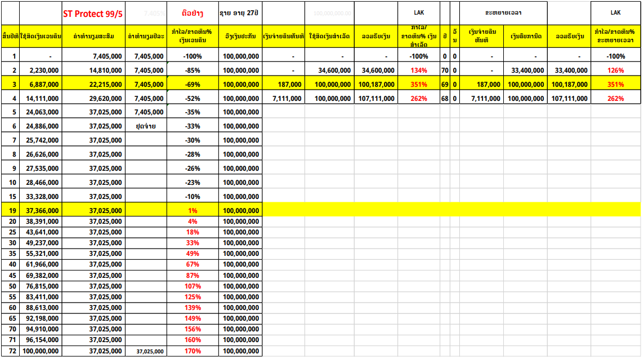Click the cell with value 6,887,000
This screenshot has height=359, width=644.
pyautogui.click(x=41, y=85)
